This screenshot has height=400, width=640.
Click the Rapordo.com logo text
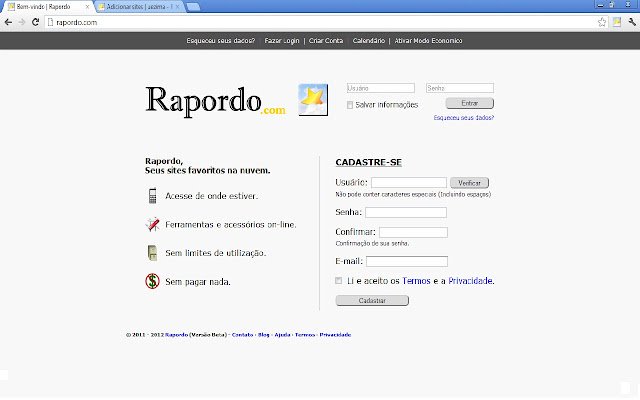(216, 101)
